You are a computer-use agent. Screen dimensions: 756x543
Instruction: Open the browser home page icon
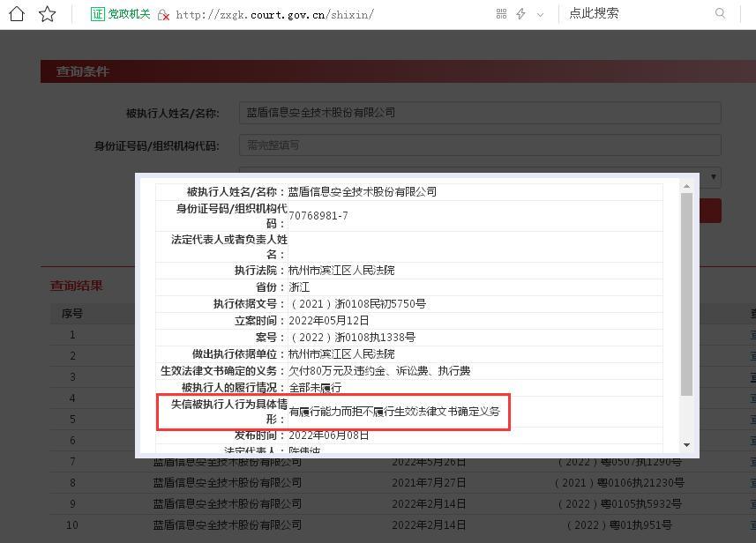coord(17,14)
